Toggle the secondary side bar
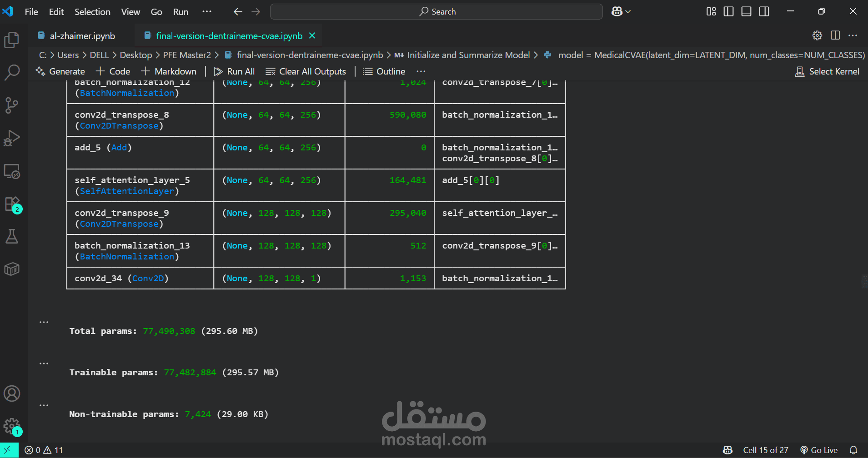This screenshot has height=458, width=868. tap(764, 11)
